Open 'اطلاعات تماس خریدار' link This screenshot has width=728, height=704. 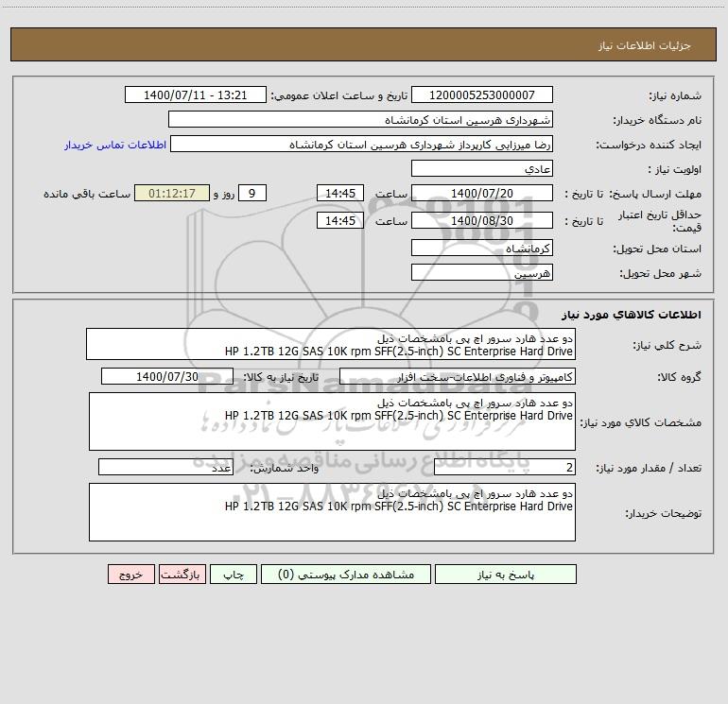[115, 145]
